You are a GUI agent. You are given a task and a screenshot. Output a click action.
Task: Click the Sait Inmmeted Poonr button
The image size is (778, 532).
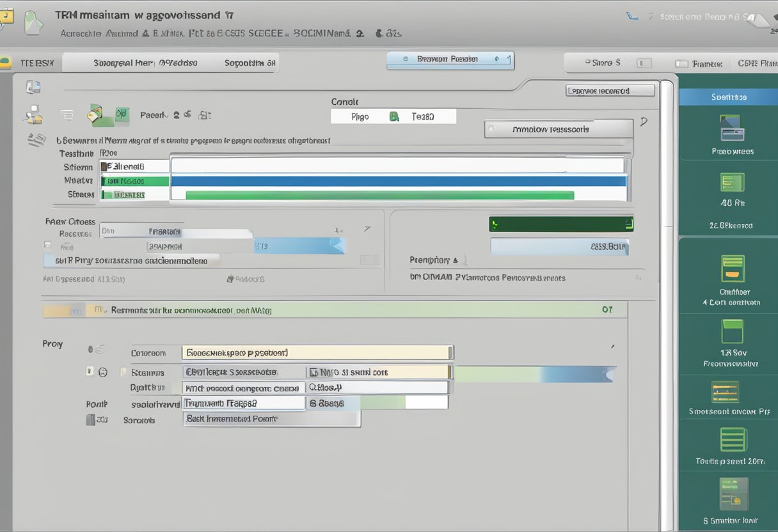click(x=271, y=419)
